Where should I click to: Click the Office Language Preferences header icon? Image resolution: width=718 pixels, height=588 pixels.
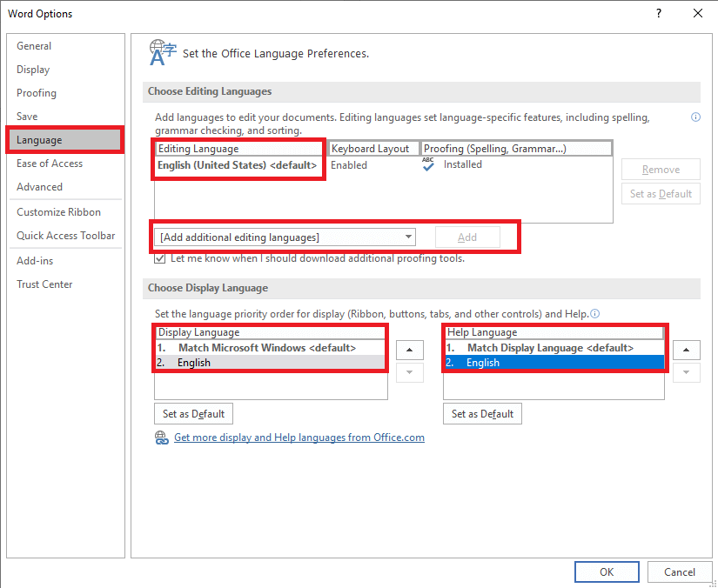click(x=163, y=52)
